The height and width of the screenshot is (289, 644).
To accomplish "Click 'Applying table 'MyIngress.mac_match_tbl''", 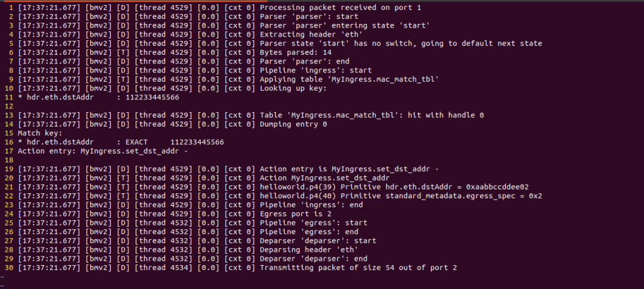I will pos(350,79).
